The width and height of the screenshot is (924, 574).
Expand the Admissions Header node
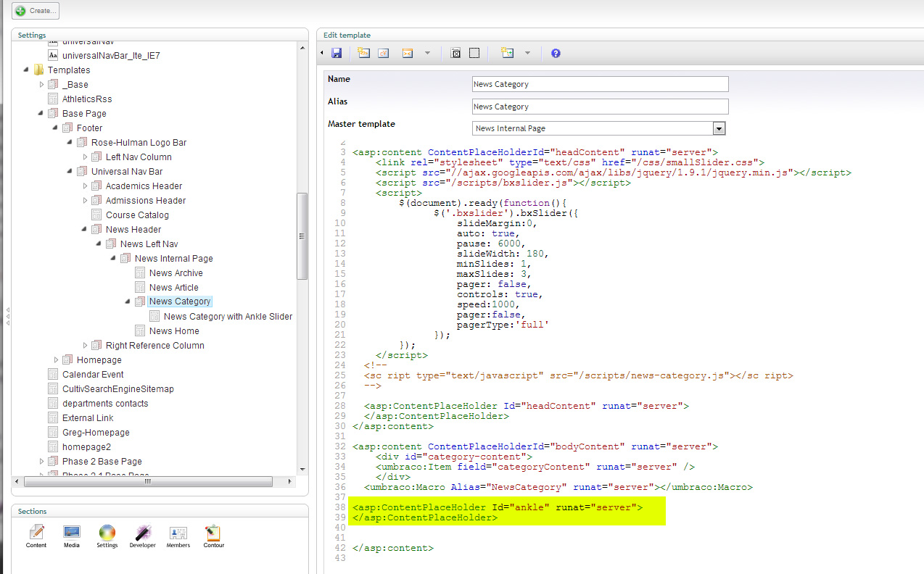coord(85,201)
